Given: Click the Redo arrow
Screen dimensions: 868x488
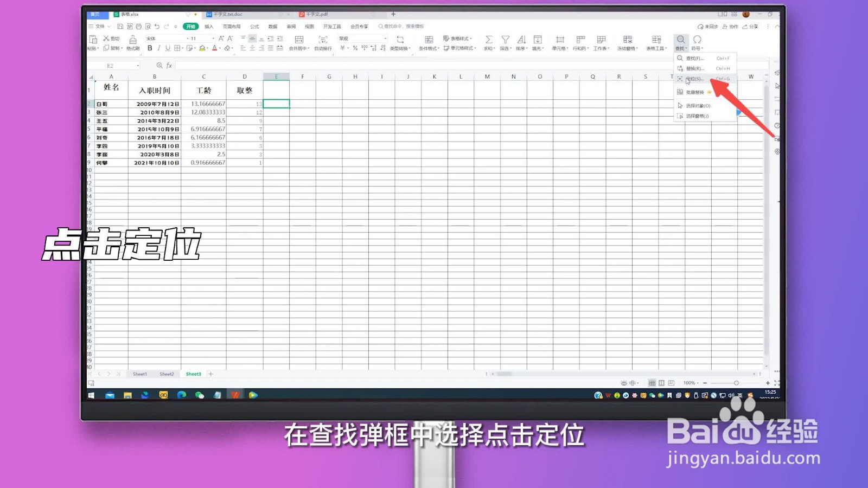Looking at the screenshot, I should click(x=166, y=26).
